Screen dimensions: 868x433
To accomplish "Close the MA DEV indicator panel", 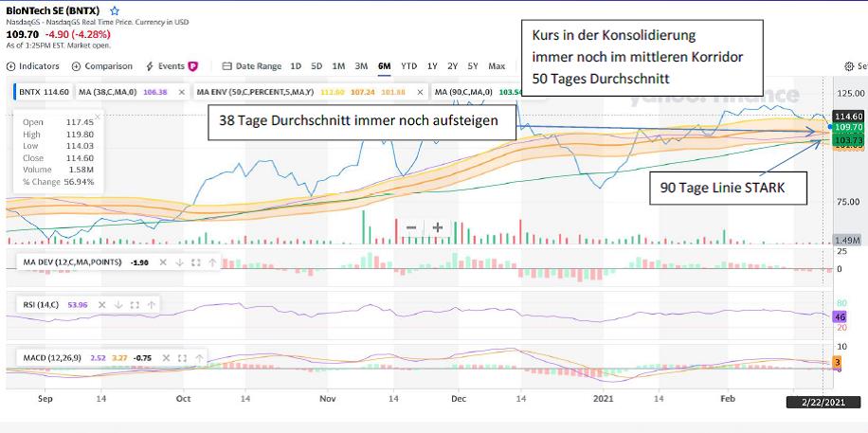I will click(163, 262).
